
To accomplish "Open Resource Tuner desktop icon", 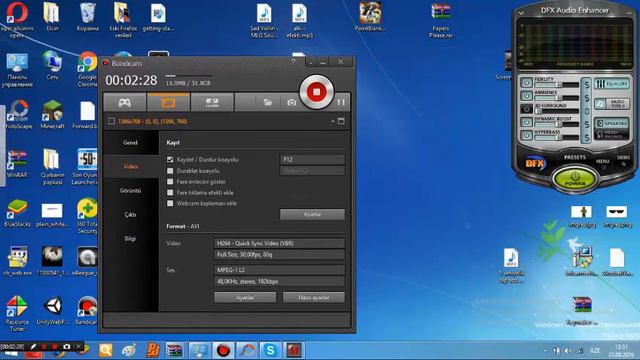I will tap(17, 313).
